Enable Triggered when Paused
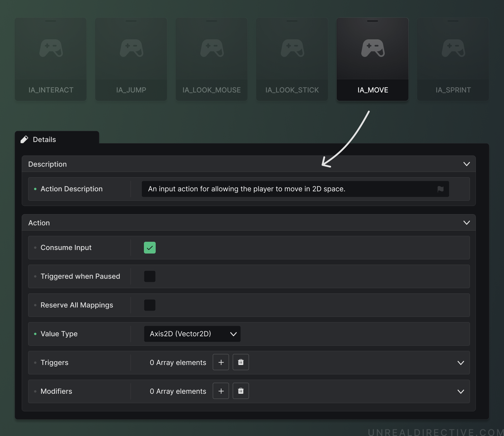This screenshot has height=436, width=504. click(150, 276)
